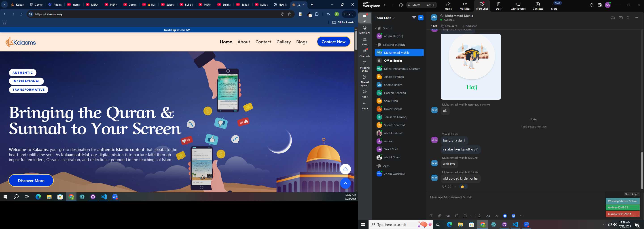
Task: Click the Contact Now button on Kalaams
Action: point(333,42)
